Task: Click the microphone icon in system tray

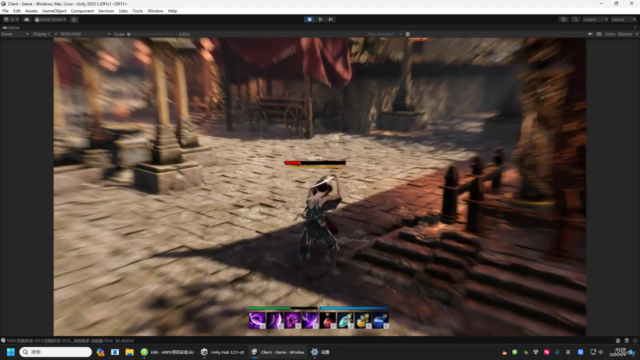Action: (557, 352)
